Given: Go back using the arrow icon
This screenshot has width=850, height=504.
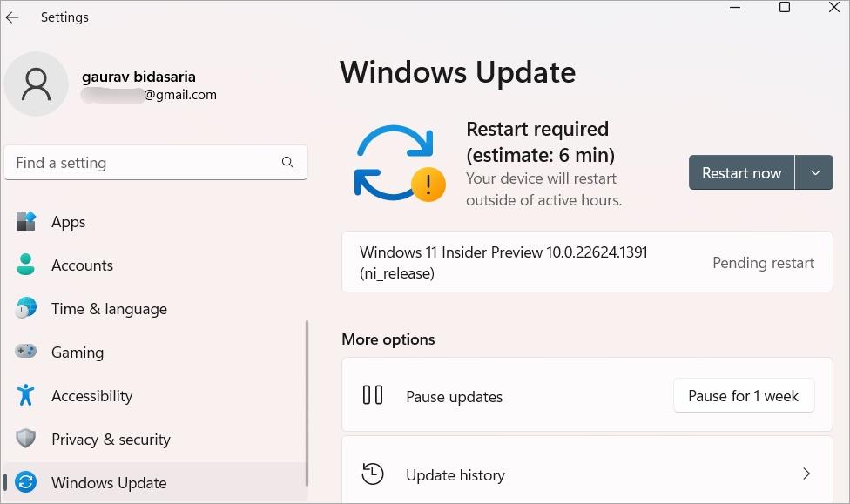Looking at the screenshot, I should point(12,17).
